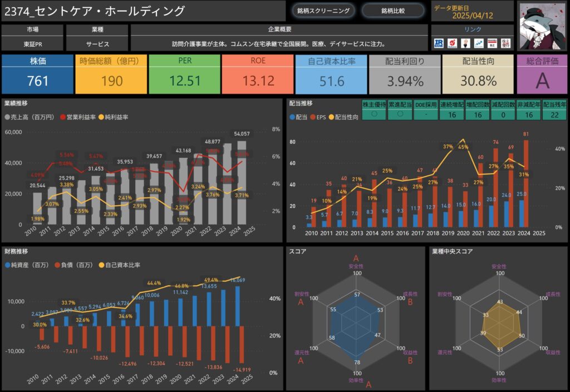570x392 pixels.
Task: Open the IR BANK link icon
Action: [439, 43]
